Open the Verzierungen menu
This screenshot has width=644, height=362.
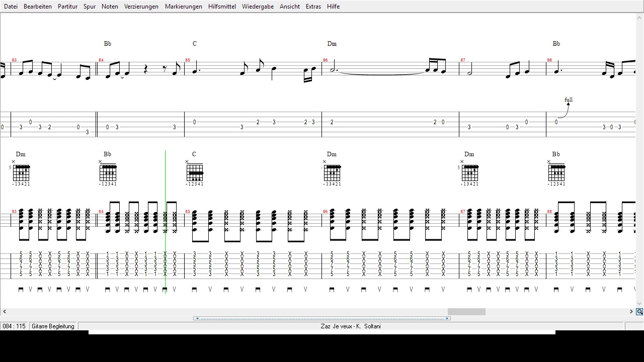(x=141, y=7)
